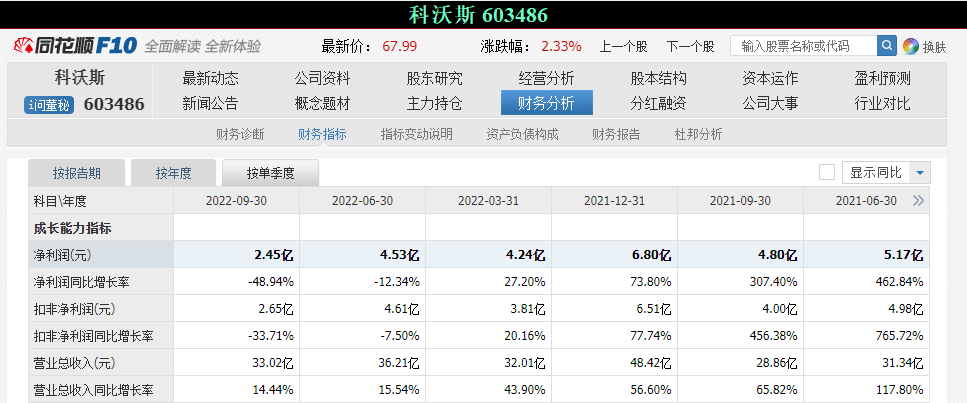
Task: Open 主力持仓 section
Action: pos(434,103)
